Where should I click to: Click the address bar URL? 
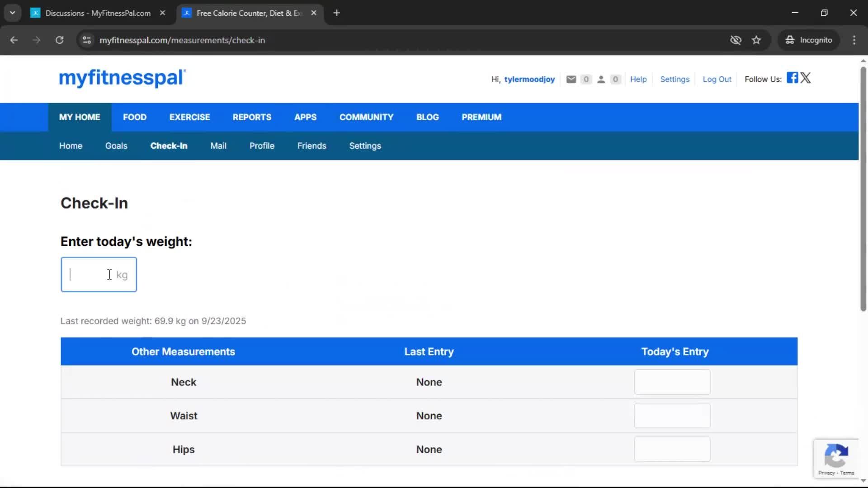(182, 40)
